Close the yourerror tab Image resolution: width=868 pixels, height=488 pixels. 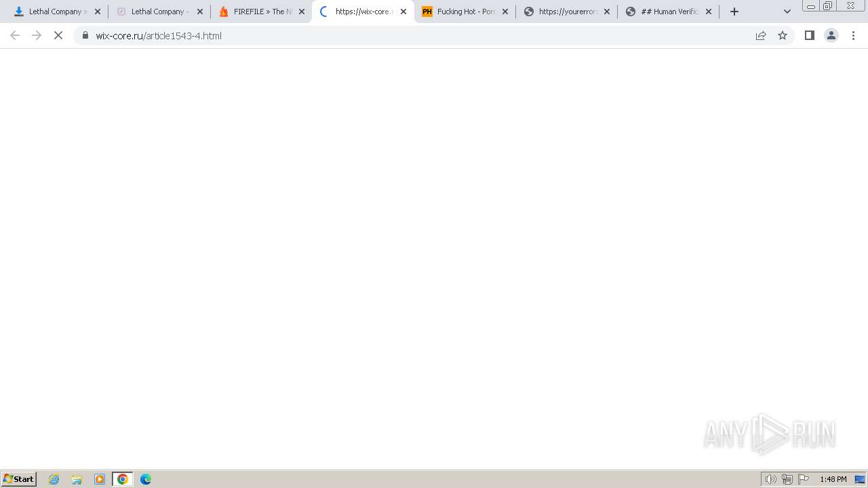click(607, 12)
